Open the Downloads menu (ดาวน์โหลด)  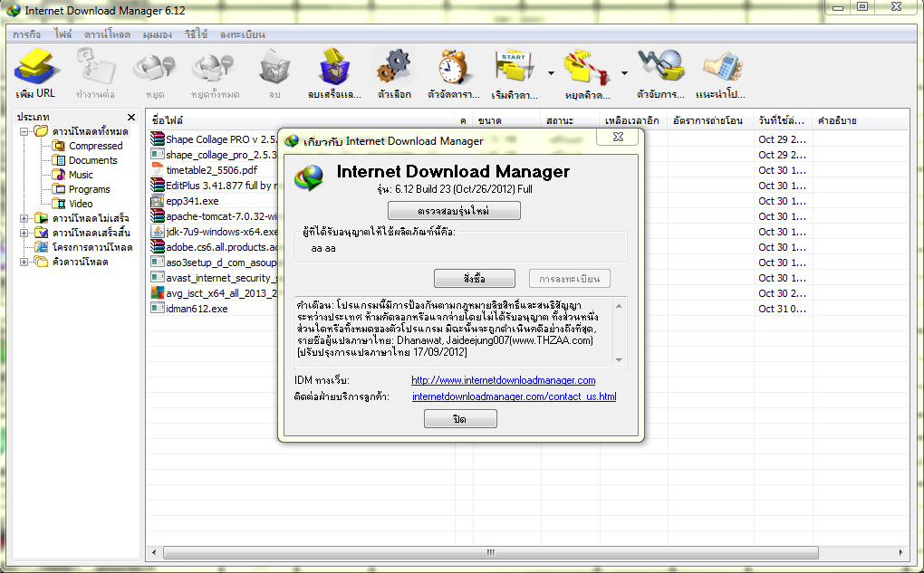click(107, 34)
